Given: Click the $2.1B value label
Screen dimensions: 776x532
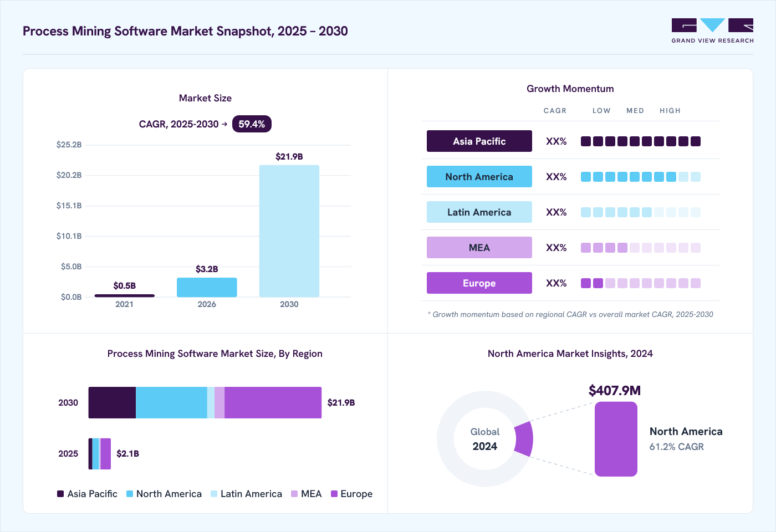Looking at the screenshot, I should coord(127,453).
